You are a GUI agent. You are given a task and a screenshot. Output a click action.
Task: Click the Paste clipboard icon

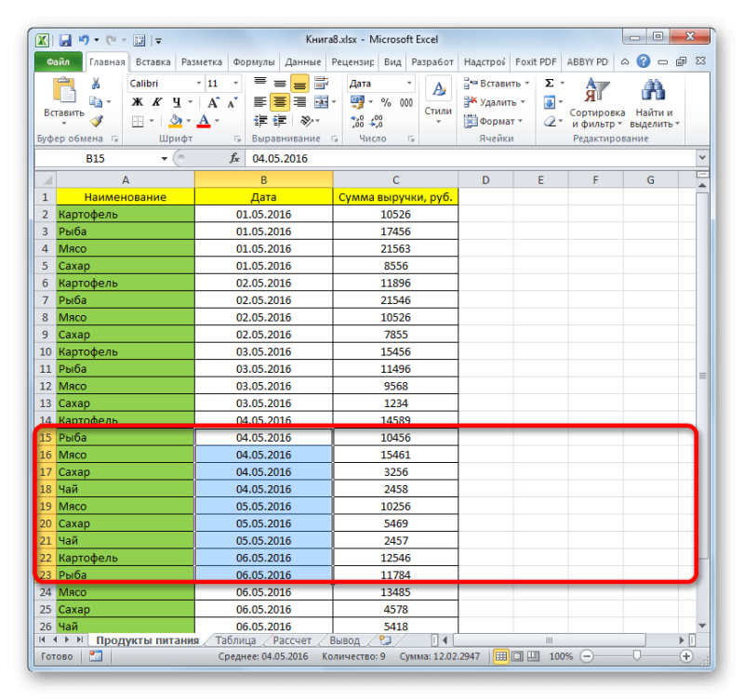(64, 91)
